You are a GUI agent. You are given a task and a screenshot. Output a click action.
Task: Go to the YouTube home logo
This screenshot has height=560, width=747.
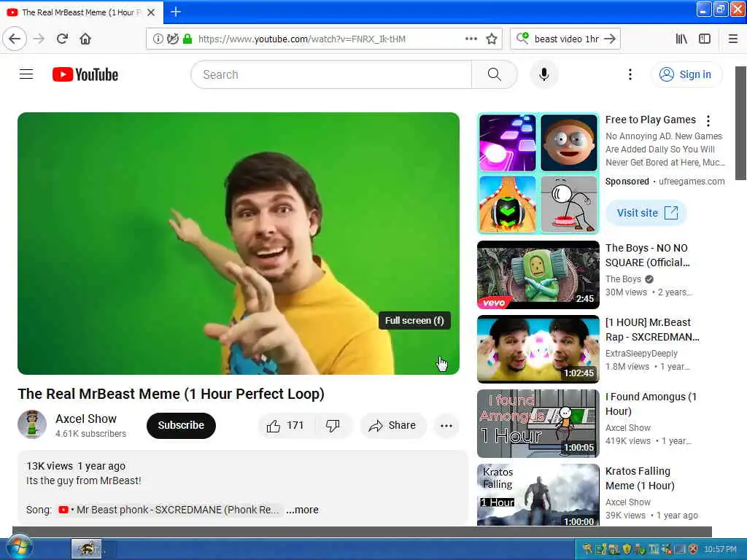click(85, 75)
